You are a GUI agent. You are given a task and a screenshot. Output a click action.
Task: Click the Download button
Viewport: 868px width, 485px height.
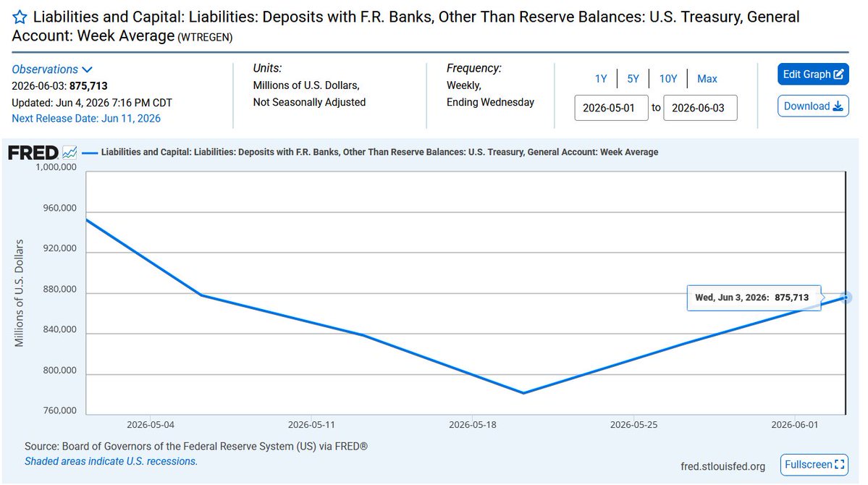coord(813,106)
